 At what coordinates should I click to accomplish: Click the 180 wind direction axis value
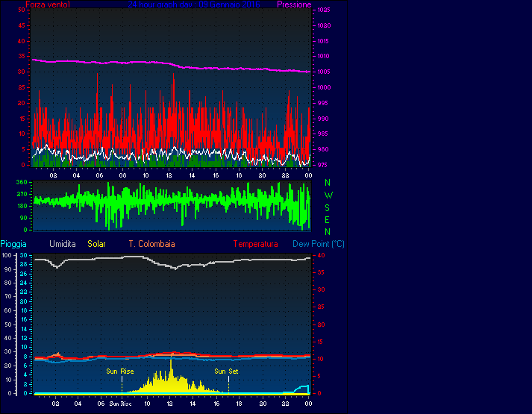pyautogui.click(x=22, y=206)
